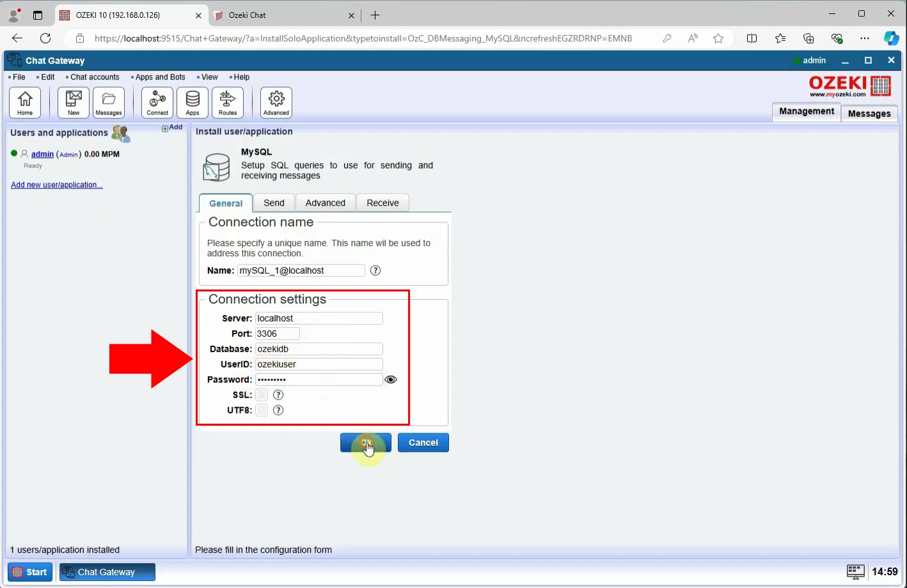The height and width of the screenshot is (588, 907).
Task: Open the Messages folder toolbar icon
Action: 109,102
